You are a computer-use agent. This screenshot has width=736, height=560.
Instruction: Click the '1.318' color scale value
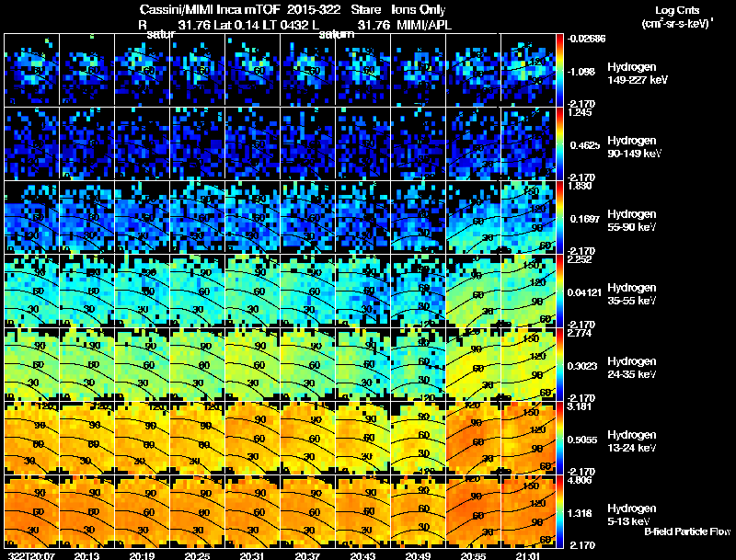point(581,513)
